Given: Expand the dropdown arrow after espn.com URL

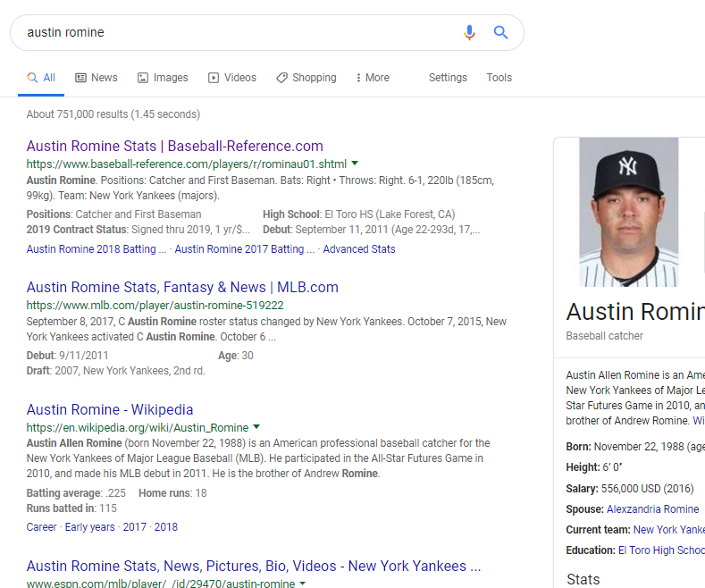Looking at the screenshot, I should (x=303, y=583).
